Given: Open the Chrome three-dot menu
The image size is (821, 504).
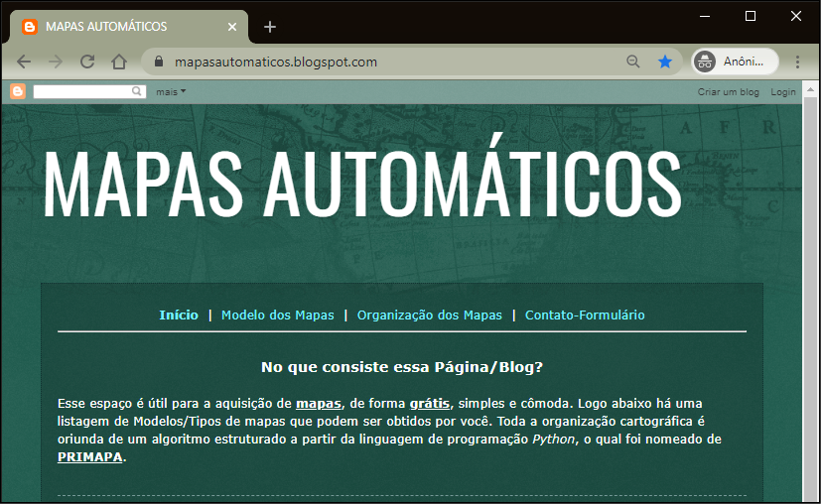Looking at the screenshot, I should point(797,62).
